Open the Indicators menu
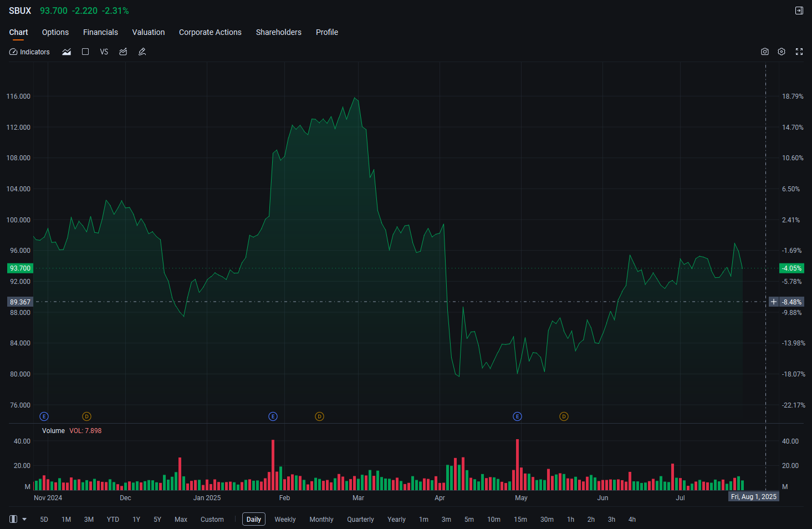The image size is (812, 529). (x=29, y=52)
